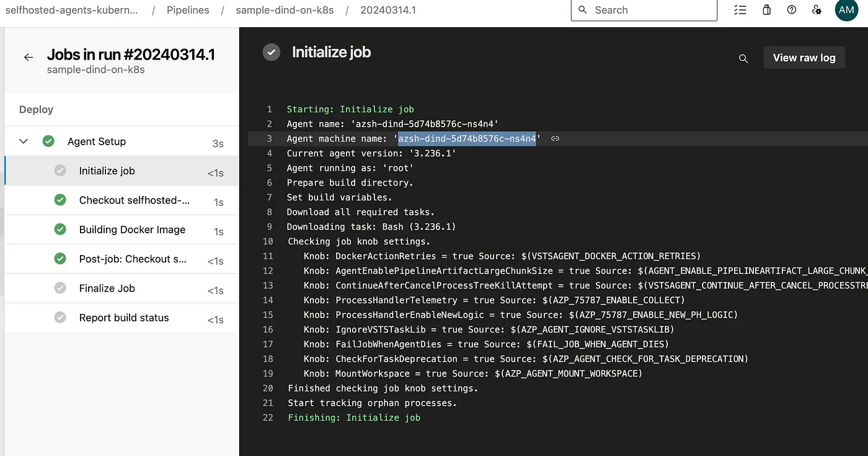This screenshot has width=868, height=456.
Task: Click 'Finished checking job knob settings.' line
Action: (383, 388)
